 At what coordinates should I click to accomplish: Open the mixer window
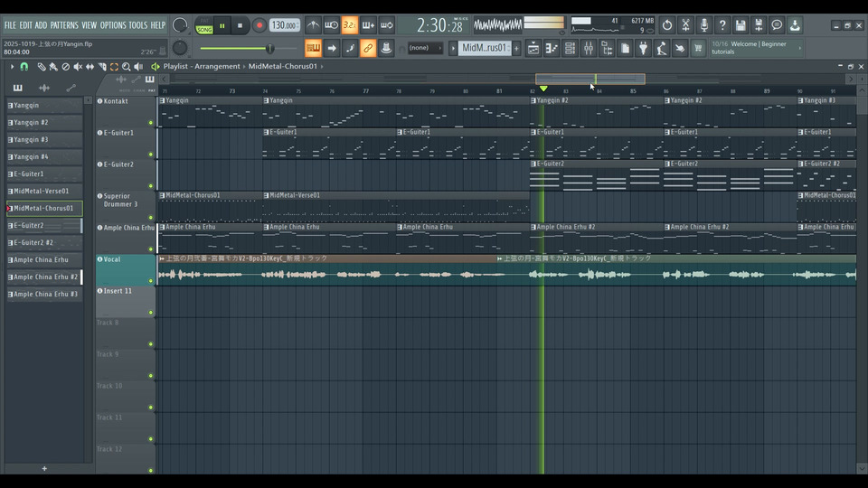(x=589, y=48)
